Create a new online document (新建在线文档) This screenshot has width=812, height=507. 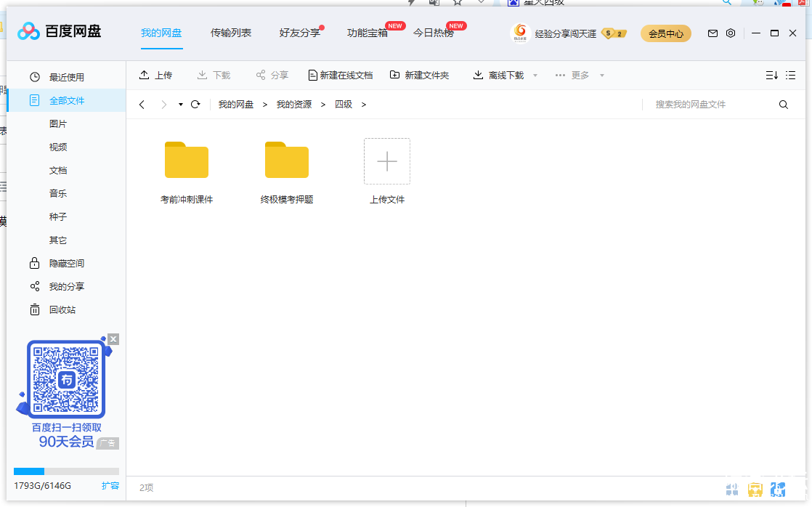pyautogui.click(x=313, y=76)
